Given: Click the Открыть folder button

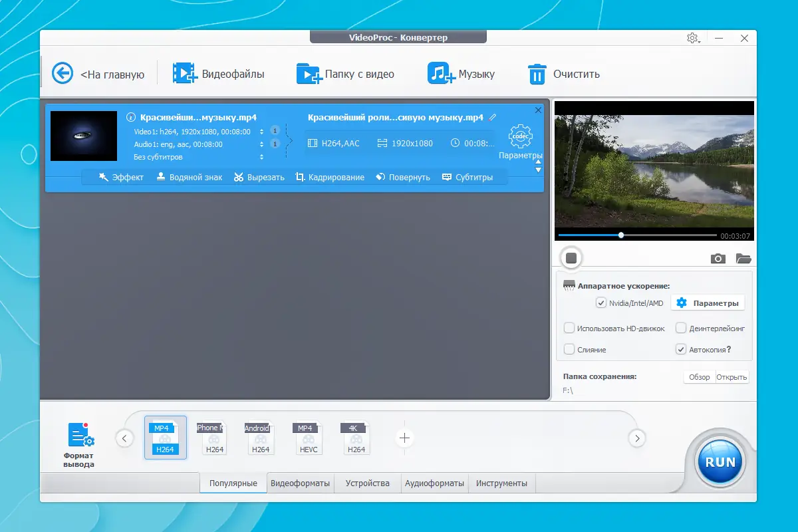Looking at the screenshot, I should [732, 377].
